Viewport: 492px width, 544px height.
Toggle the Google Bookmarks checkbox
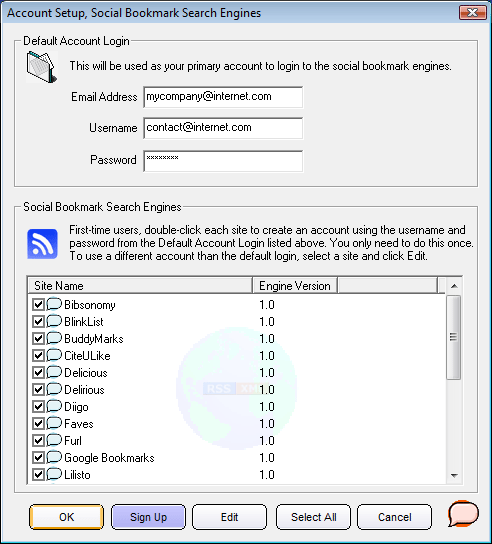click(x=38, y=457)
